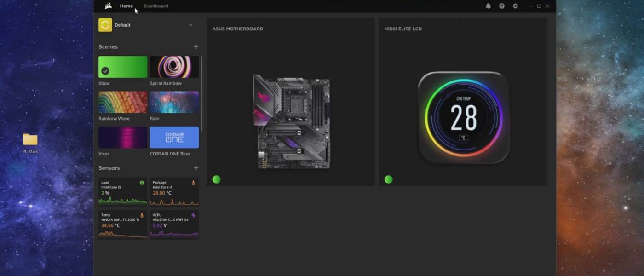Select the green Xbox scene thumbnail
The image size is (644, 276).
click(x=123, y=67)
